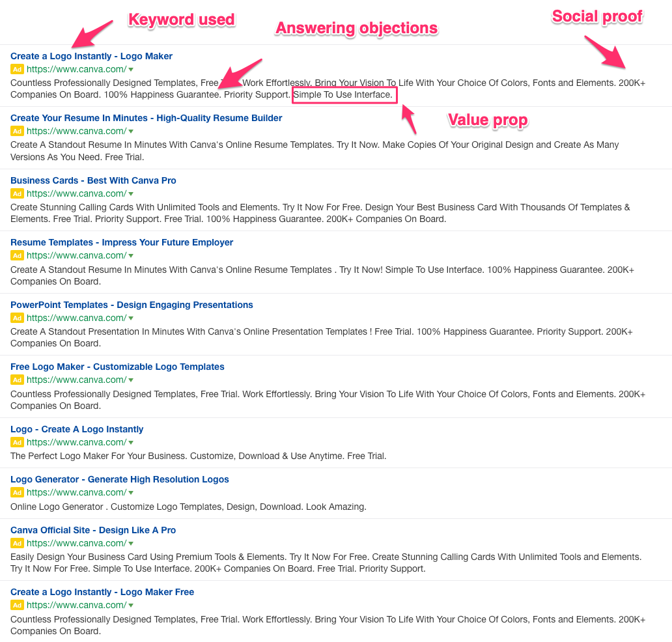Screen dimensions: 672x642
Task: Expand URL dropdown arrow under 'Logo Generator' ad
Action: click(131, 493)
